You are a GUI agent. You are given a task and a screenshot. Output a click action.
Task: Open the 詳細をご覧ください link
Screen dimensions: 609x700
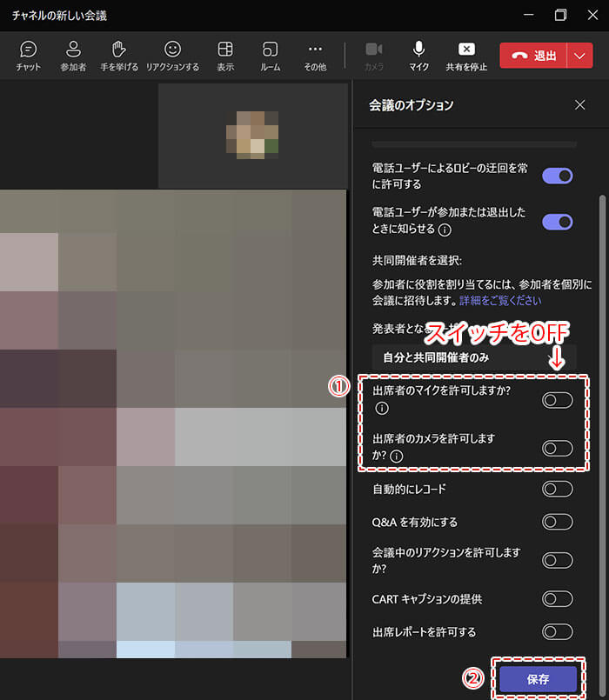click(500, 301)
